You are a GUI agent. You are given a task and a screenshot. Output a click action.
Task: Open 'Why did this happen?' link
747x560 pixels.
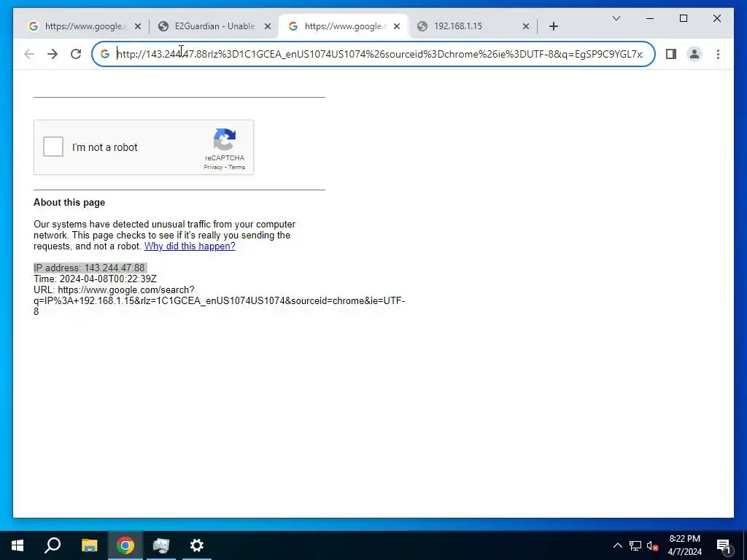coord(190,246)
